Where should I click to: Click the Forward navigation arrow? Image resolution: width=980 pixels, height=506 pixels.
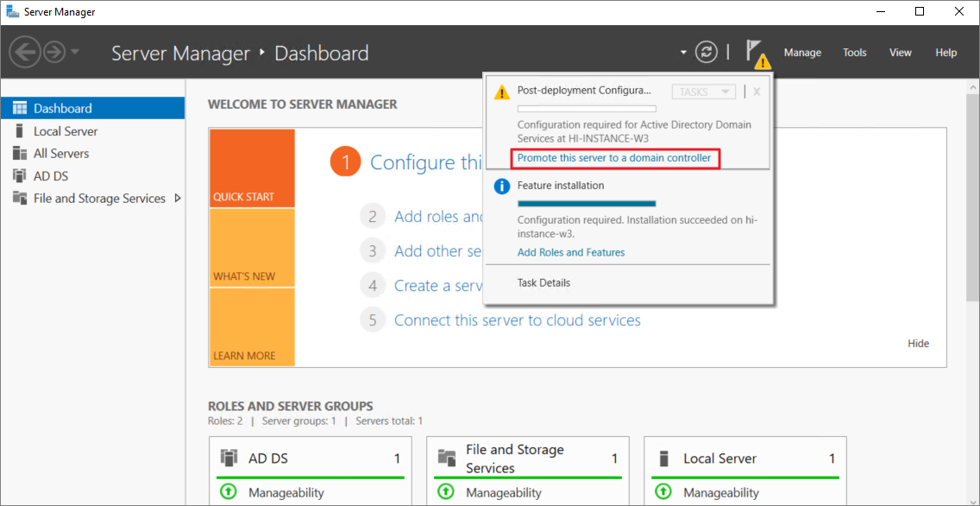54,52
